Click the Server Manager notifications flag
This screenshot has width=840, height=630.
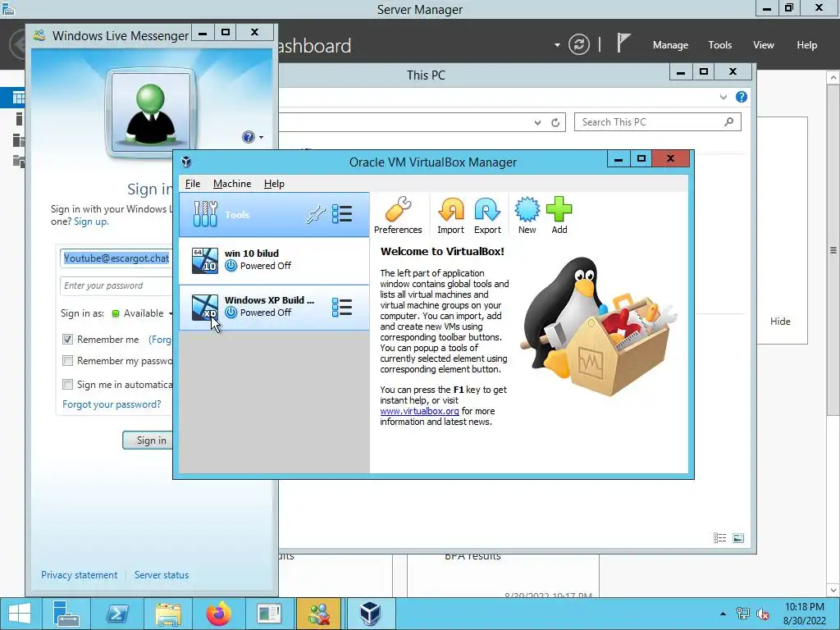pyautogui.click(x=623, y=43)
